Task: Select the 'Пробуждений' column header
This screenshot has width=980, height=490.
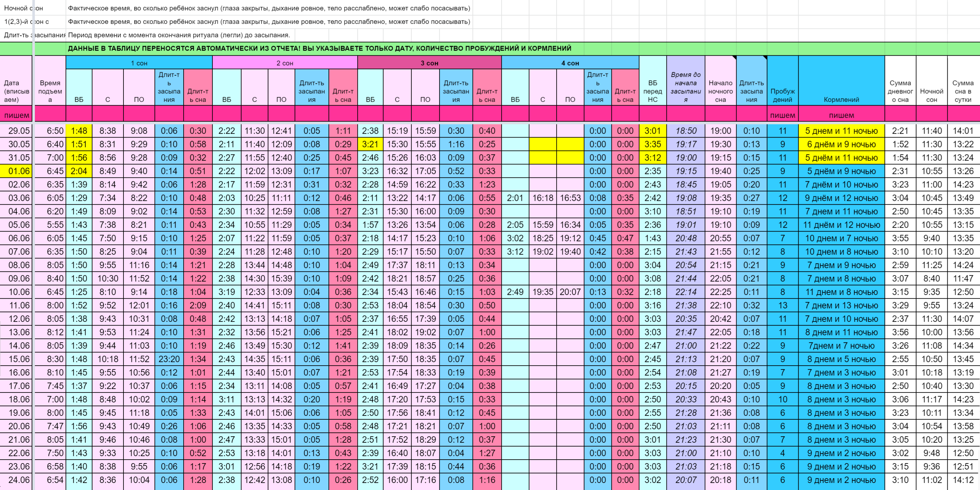Action: pos(783,81)
